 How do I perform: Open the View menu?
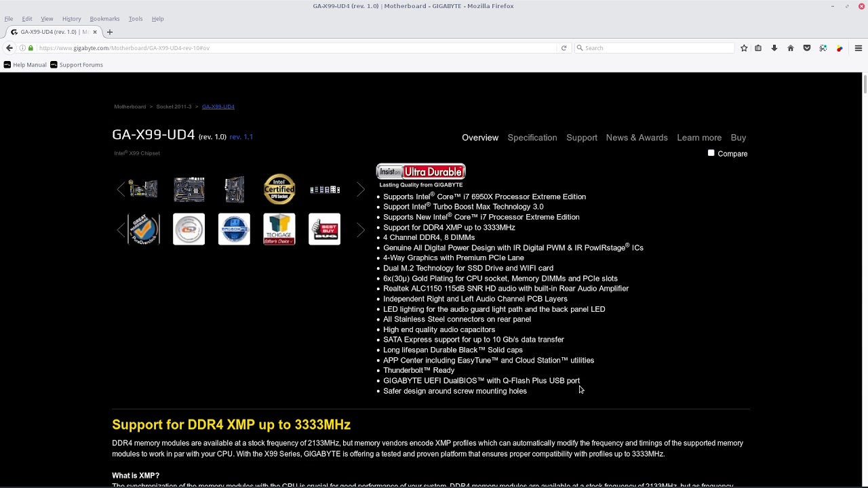coord(47,19)
